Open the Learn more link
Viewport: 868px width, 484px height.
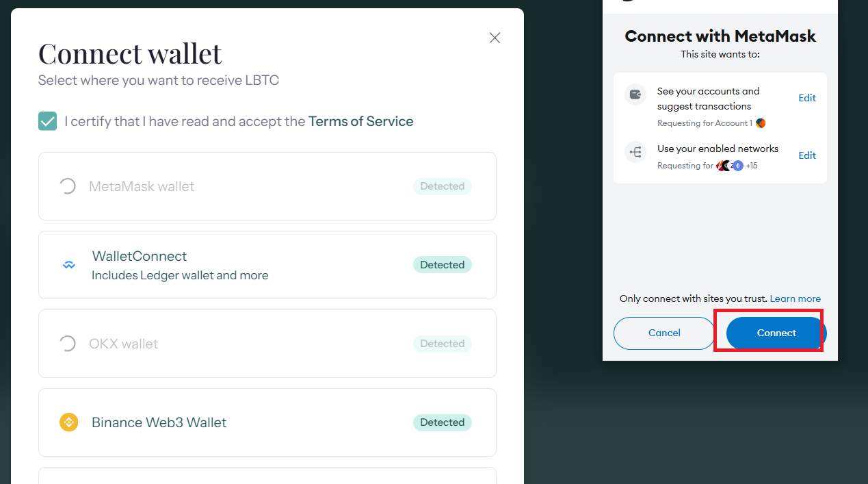pos(795,298)
